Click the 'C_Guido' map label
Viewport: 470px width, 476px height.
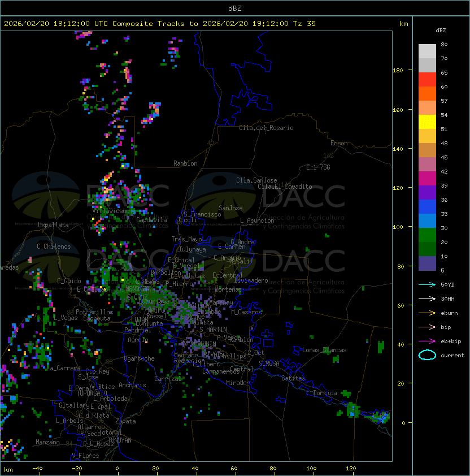[x=69, y=281]
